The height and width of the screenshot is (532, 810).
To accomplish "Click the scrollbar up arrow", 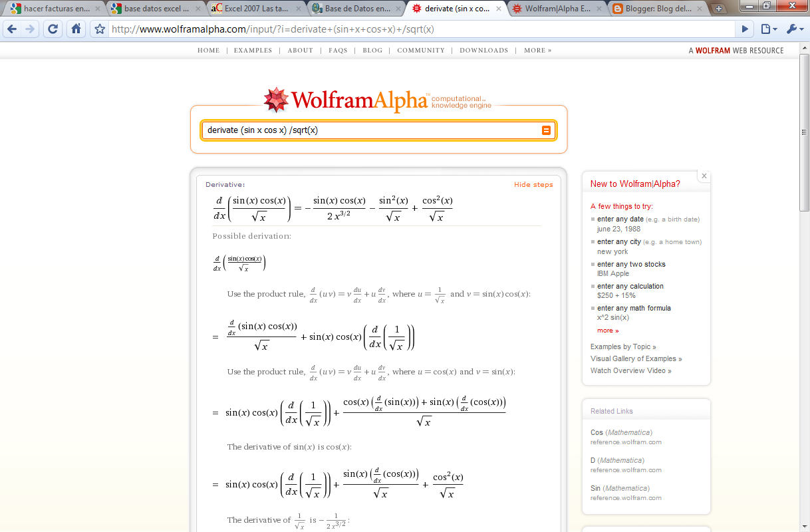I will click(x=804, y=47).
